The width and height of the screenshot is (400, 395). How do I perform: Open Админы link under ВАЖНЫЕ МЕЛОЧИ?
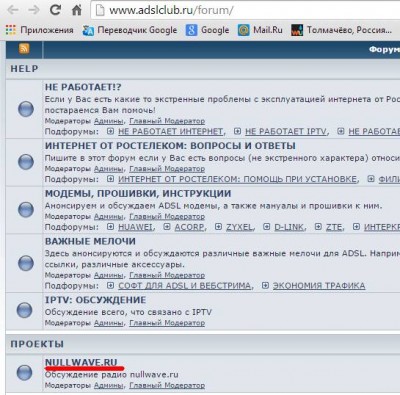point(109,275)
